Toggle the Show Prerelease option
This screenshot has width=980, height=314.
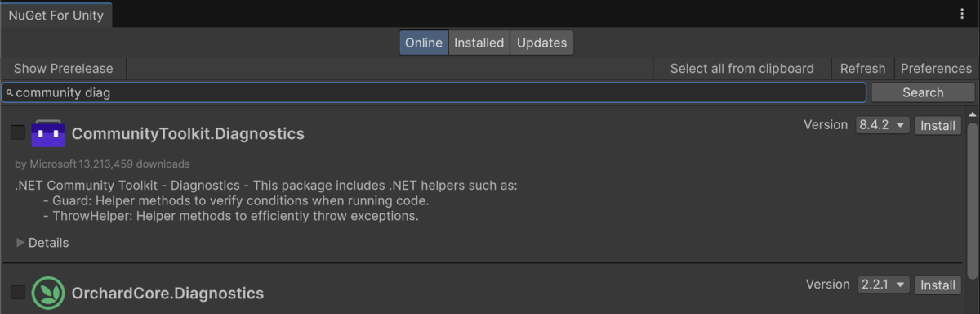(x=64, y=69)
